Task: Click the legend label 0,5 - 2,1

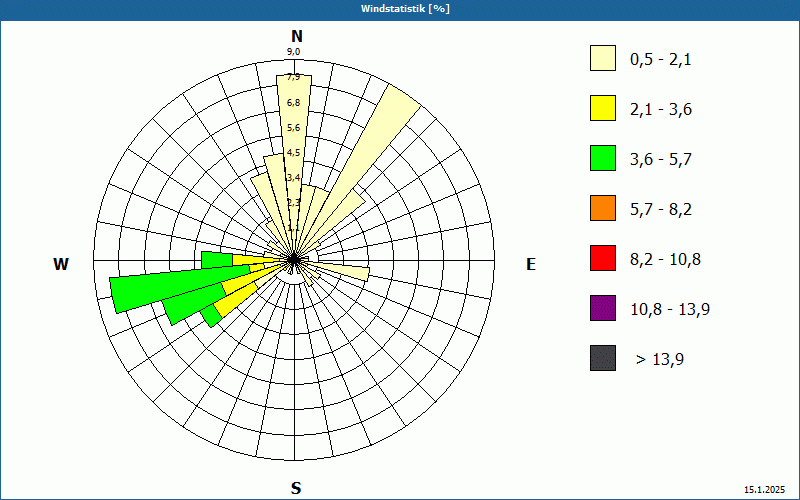Action: pos(661,60)
